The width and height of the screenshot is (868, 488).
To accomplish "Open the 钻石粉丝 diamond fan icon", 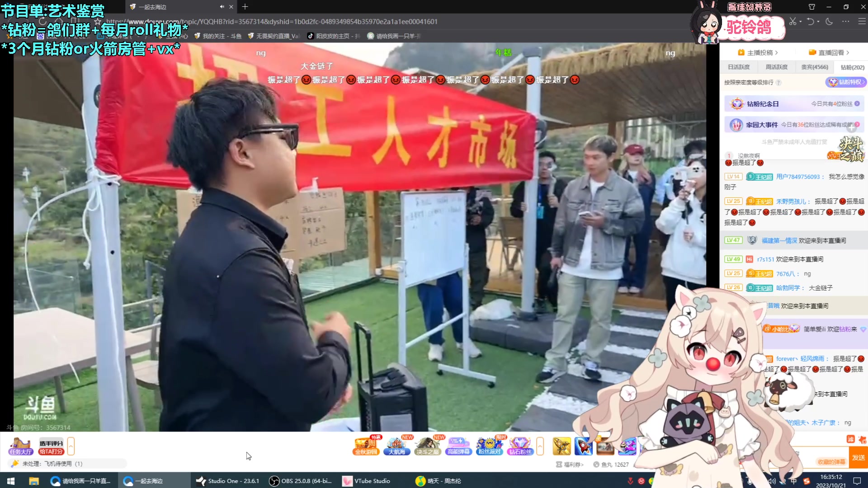I will [x=520, y=446].
